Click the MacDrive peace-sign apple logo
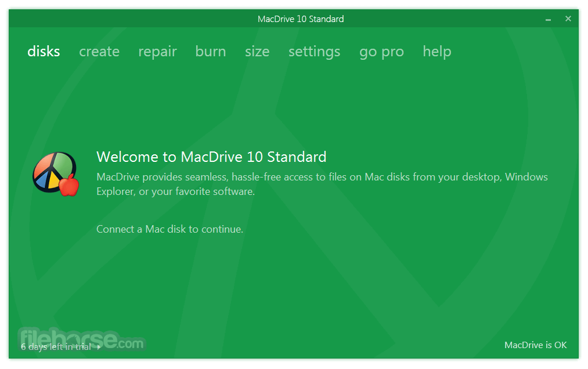 56,174
